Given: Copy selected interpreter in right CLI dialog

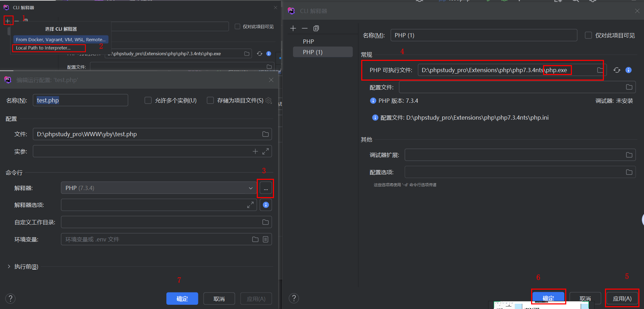Looking at the screenshot, I should [x=316, y=28].
